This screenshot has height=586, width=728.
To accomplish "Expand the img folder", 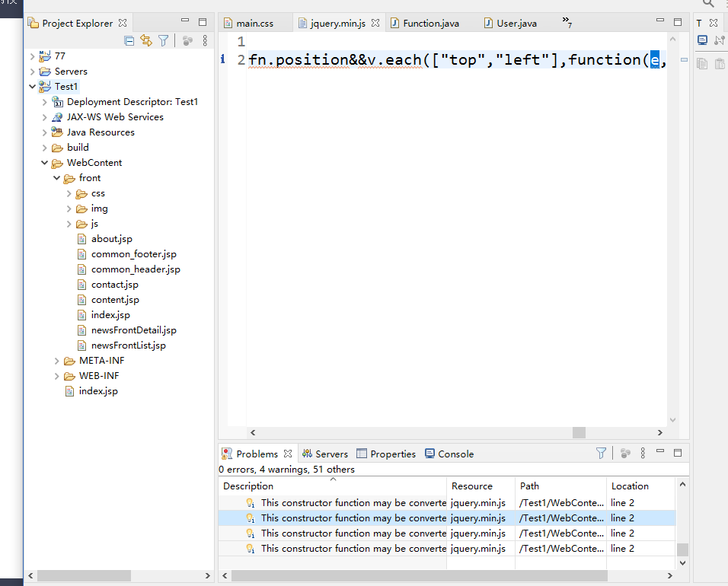I will tap(69, 209).
